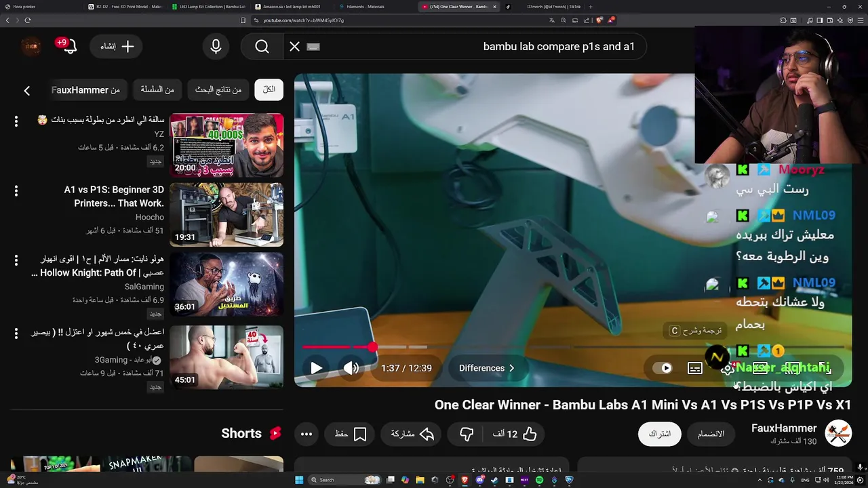Bookmark the page via address bar icon
Screen dimensions: 868x488
[x=243, y=20]
